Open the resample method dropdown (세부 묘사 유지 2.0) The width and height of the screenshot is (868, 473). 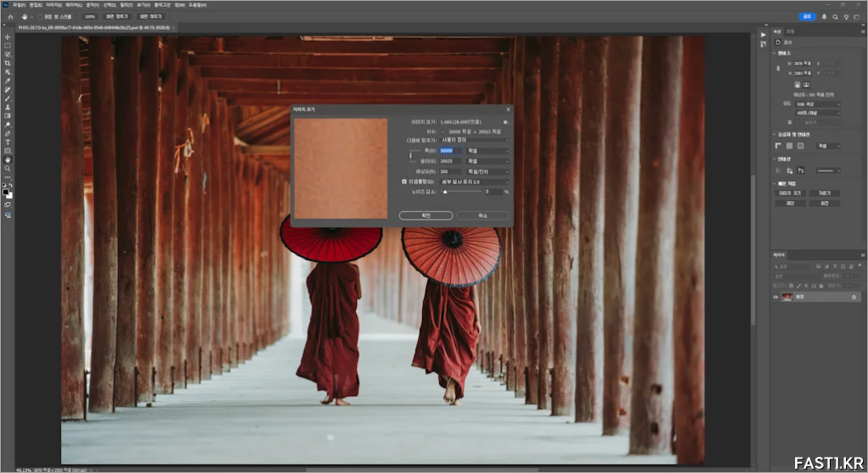click(x=474, y=181)
